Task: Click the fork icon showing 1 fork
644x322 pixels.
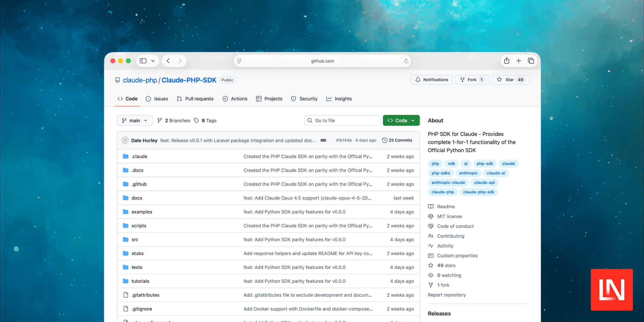Action: pos(431,285)
